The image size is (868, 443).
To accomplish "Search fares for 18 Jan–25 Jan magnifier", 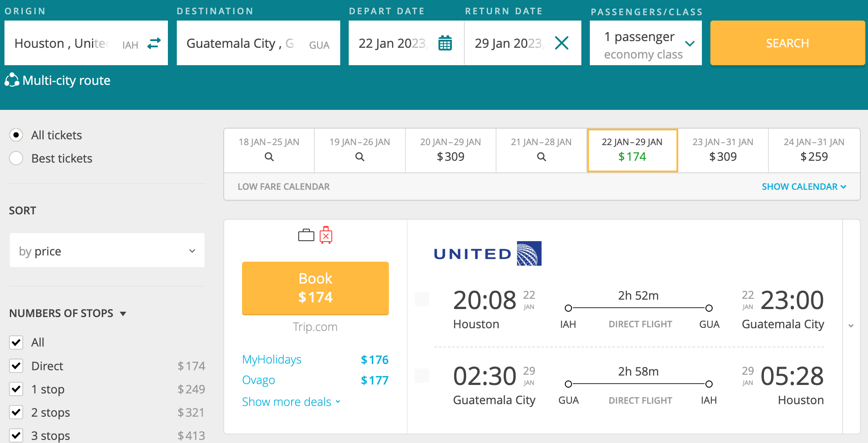I will pos(269,157).
